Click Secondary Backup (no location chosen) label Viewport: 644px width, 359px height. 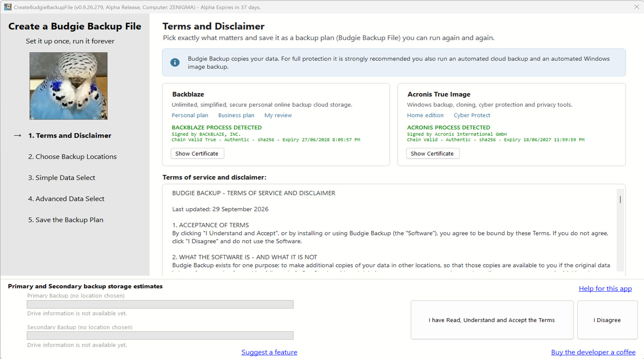pos(80,327)
